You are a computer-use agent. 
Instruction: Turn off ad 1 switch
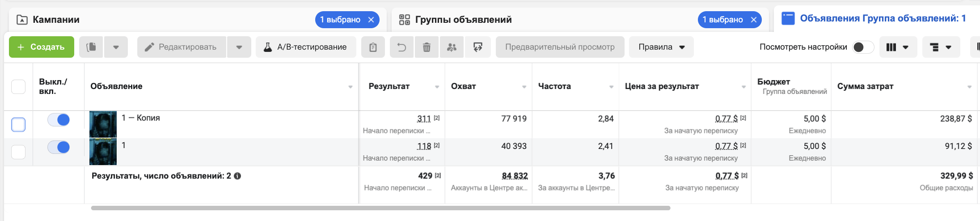click(x=59, y=147)
